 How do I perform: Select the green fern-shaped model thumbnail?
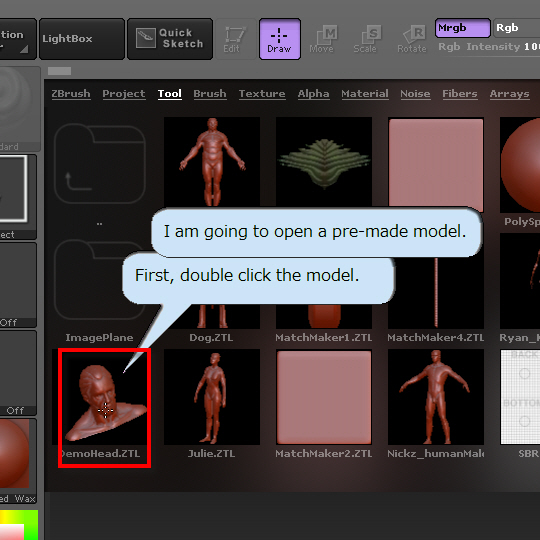324,162
